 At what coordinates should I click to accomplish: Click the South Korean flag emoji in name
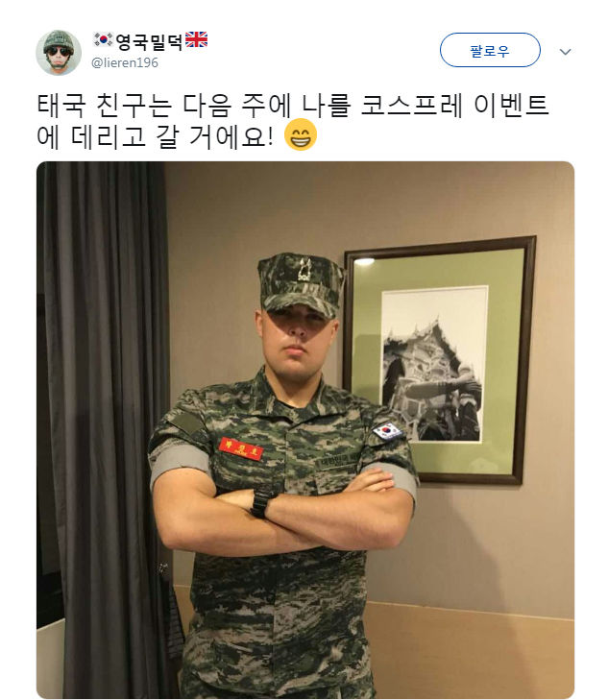pyautogui.click(x=103, y=40)
